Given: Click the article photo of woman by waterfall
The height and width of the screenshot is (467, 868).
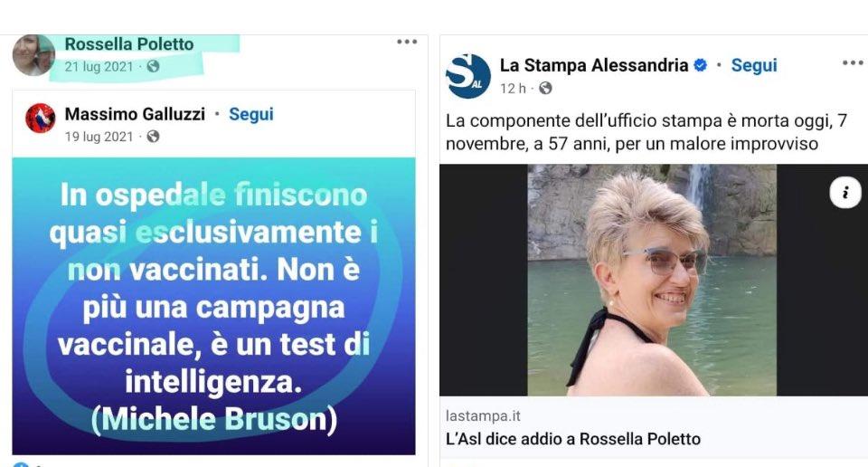Looking at the screenshot, I should click(x=654, y=280).
